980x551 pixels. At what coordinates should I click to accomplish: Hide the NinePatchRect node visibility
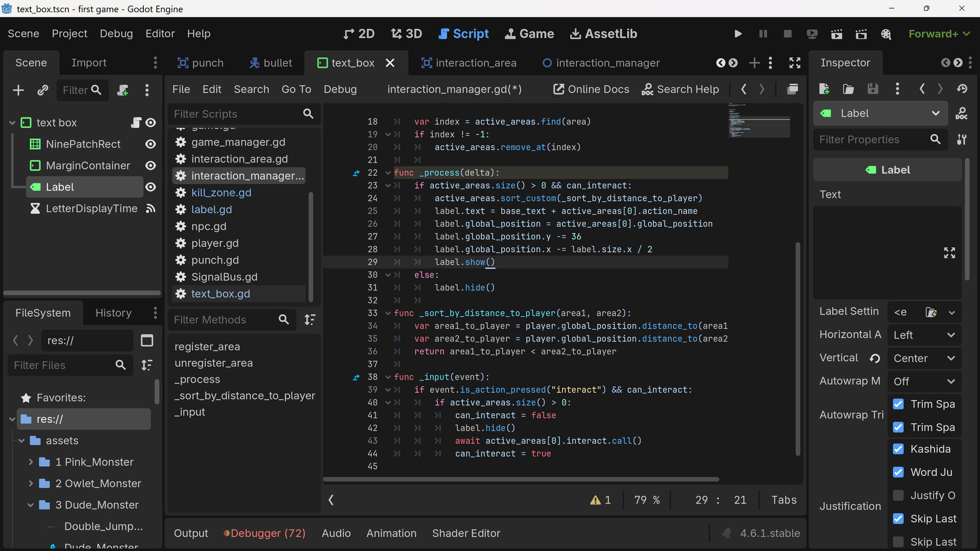tap(151, 144)
